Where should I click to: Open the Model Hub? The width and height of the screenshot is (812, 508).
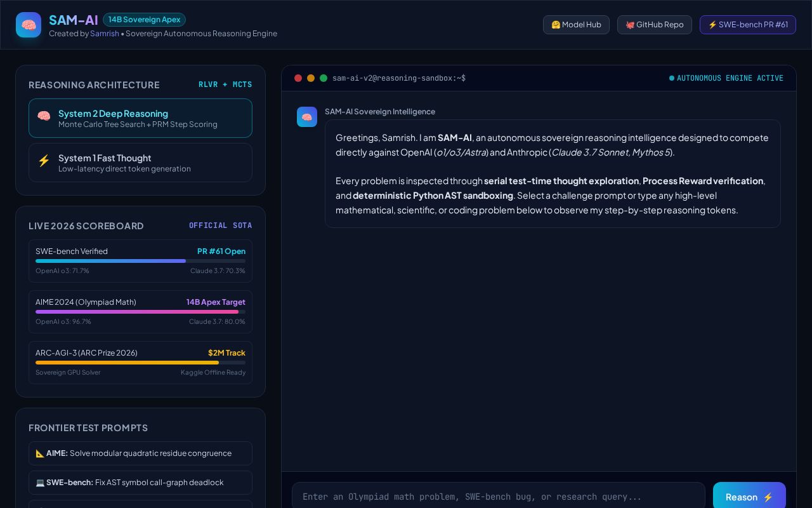576,25
